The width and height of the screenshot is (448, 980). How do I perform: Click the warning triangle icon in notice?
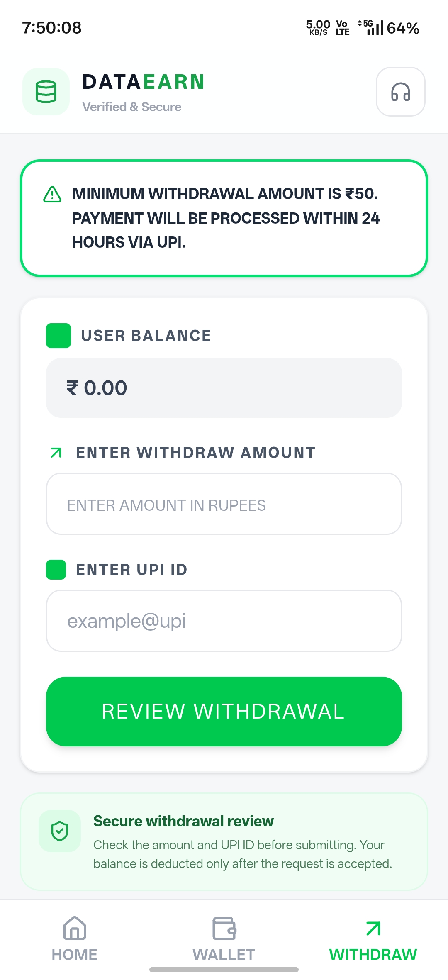click(52, 194)
